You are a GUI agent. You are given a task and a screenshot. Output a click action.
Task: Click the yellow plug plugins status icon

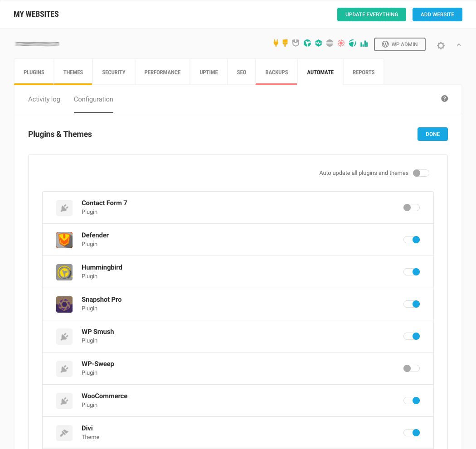[276, 43]
